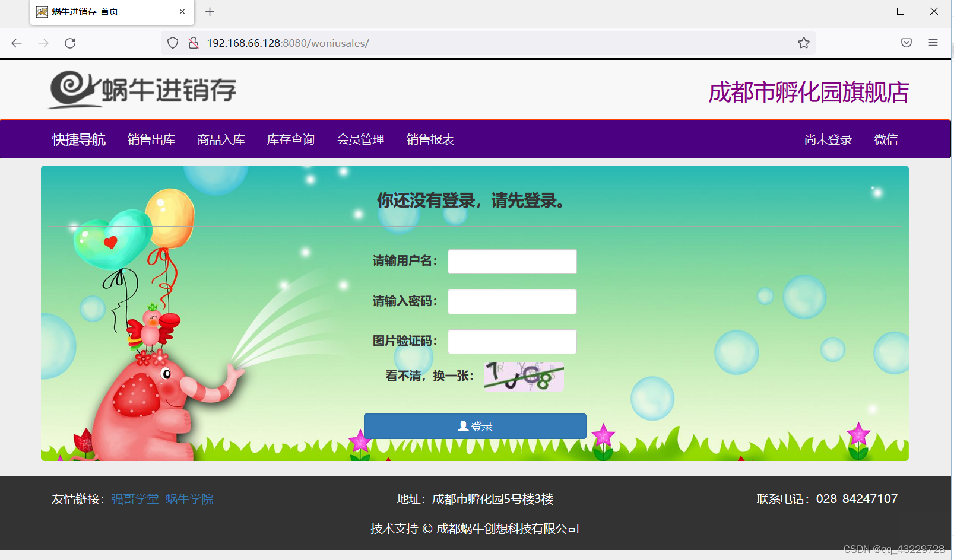This screenshot has width=954, height=560.
Task: Reload the current page
Action: pyautogui.click(x=70, y=43)
